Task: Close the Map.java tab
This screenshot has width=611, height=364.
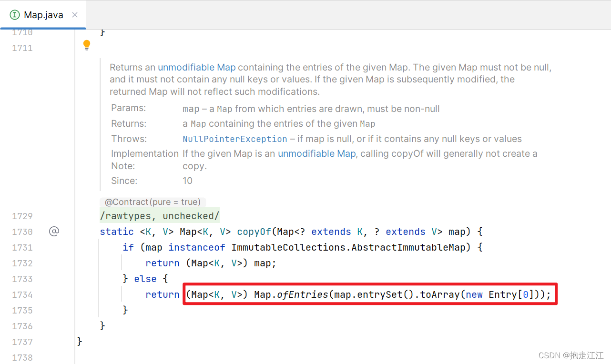Action: point(74,15)
